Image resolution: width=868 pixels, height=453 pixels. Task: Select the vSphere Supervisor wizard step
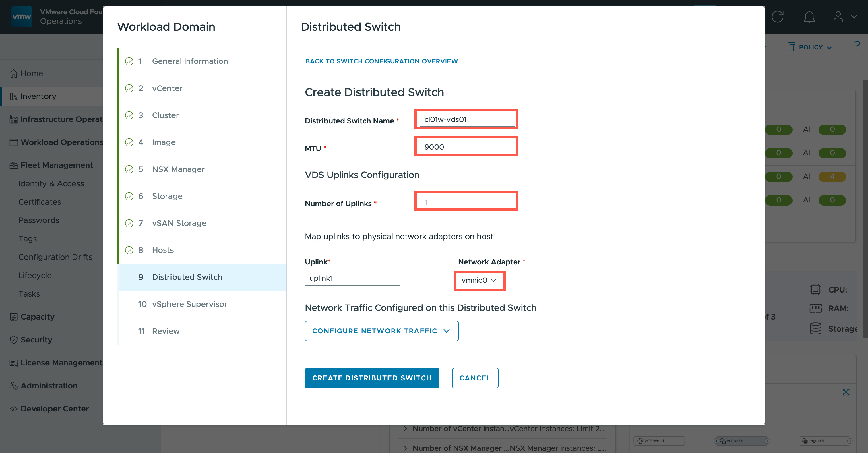[189, 304]
